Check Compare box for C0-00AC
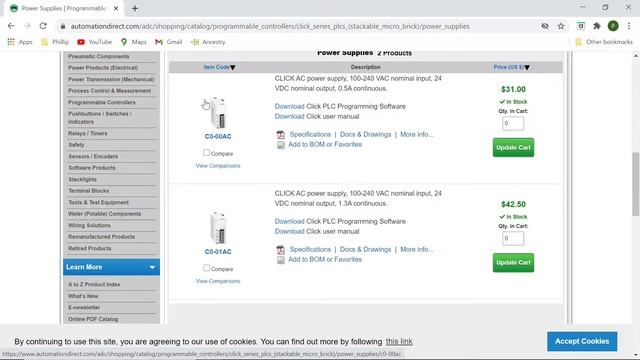Viewport: 640px width, 360px height. [206, 153]
